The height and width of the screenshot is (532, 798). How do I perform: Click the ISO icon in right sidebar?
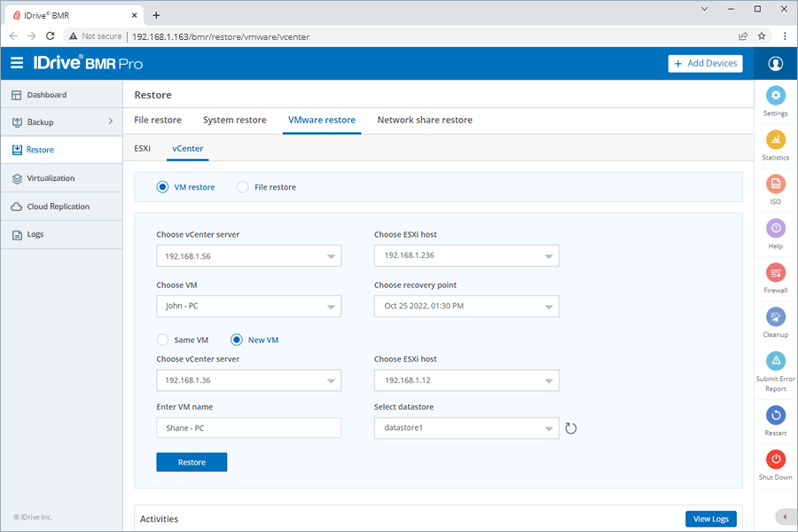point(775,184)
